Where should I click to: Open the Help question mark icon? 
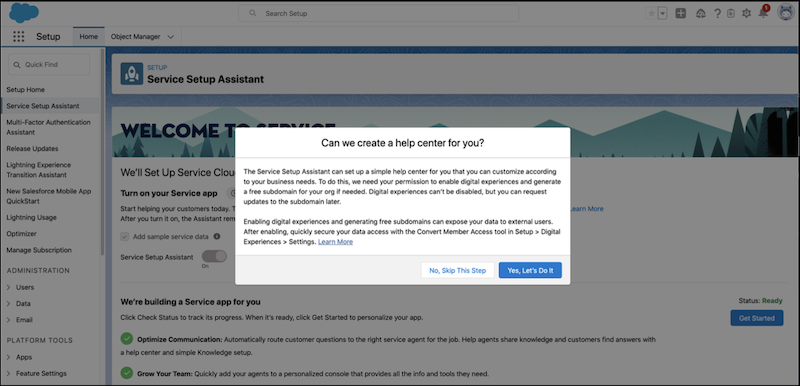pyautogui.click(x=717, y=14)
